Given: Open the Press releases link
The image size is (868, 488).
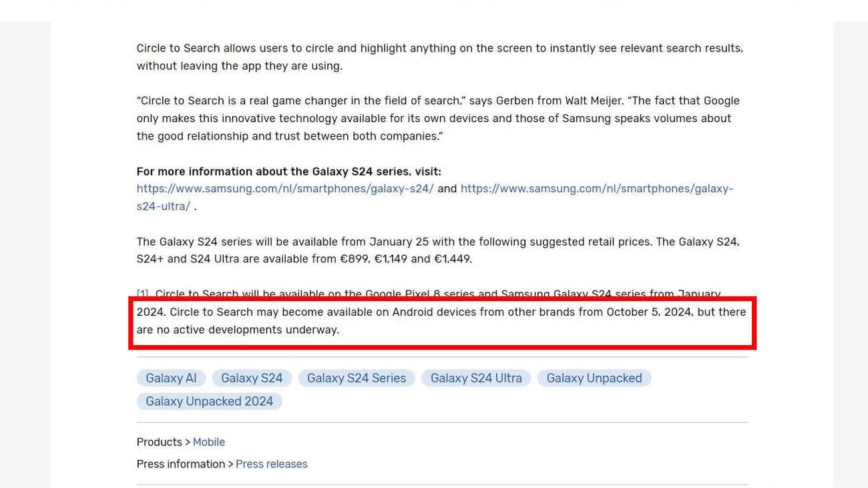Looking at the screenshot, I should point(271,464).
